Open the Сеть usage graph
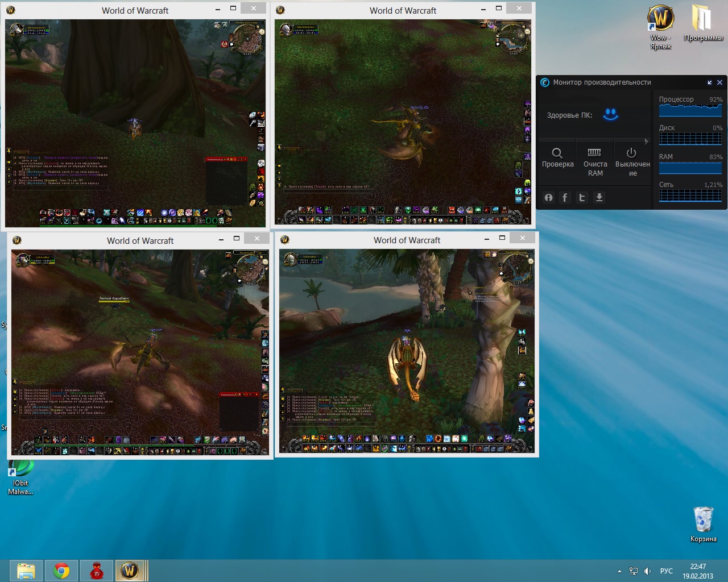The image size is (728, 582). (x=690, y=196)
